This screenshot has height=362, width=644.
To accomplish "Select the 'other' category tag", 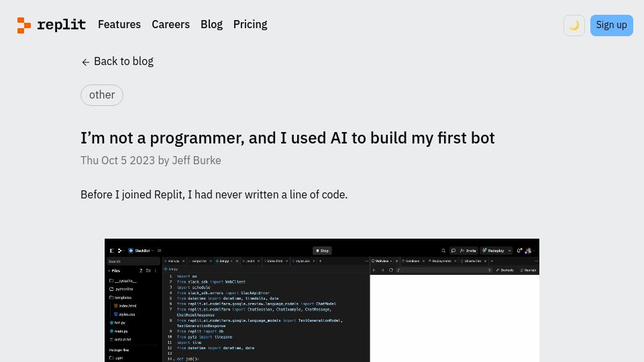I will point(102,95).
